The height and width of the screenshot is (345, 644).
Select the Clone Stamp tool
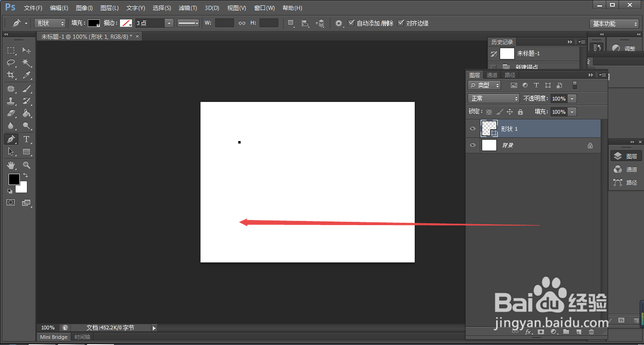pyautogui.click(x=11, y=101)
